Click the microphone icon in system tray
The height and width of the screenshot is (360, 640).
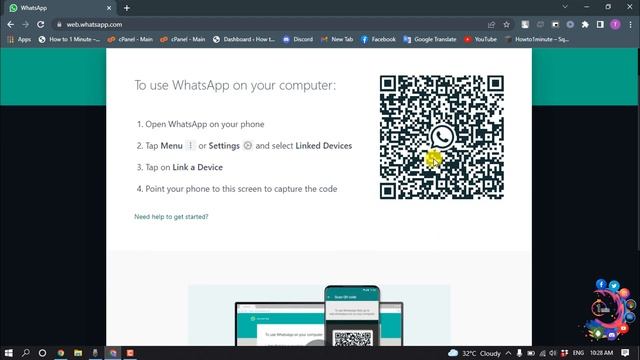(x=519, y=353)
